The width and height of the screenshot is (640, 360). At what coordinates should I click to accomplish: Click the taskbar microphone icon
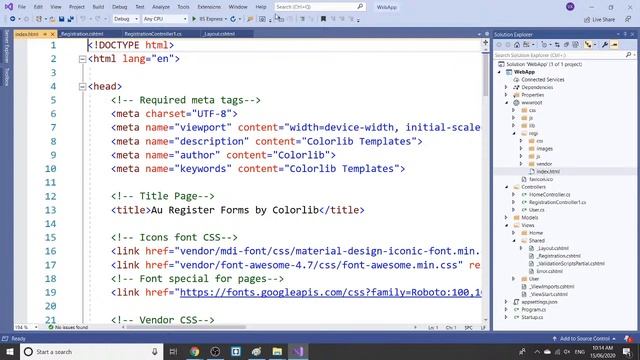point(155,351)
